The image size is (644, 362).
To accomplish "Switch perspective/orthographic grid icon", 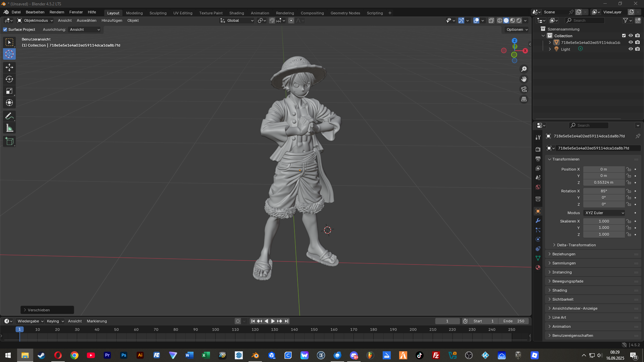I will tap(524, 99).
